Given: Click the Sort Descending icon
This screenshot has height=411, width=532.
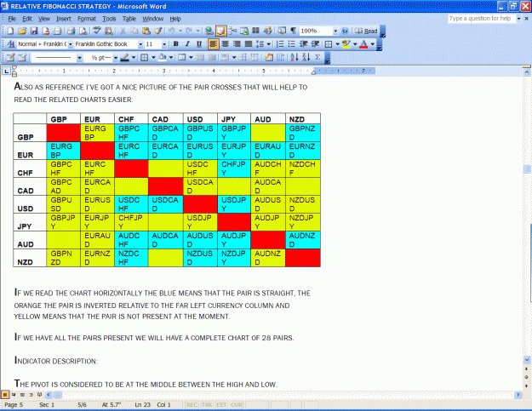Looking at the screenshot, I should tap(306, 57).
